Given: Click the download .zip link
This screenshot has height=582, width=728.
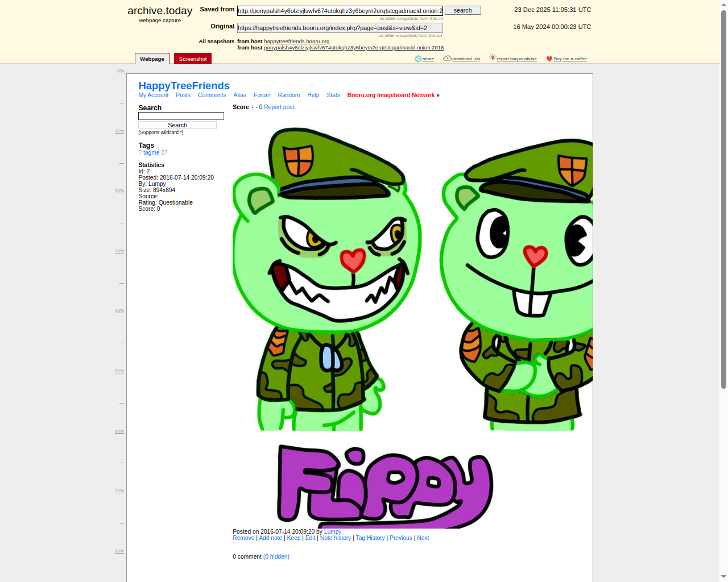Looking at the screenshot, I should [x=466, y=59].
